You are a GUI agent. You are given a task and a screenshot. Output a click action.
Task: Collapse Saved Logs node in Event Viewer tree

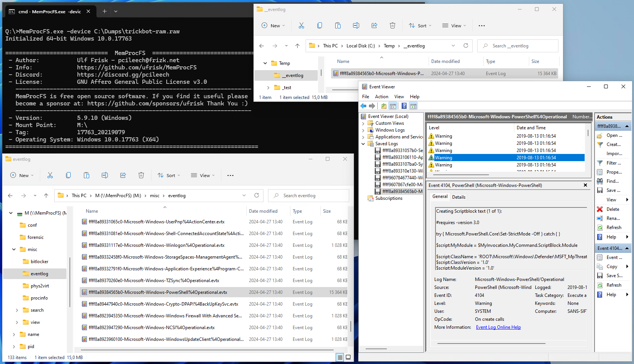pyautogui.click(x=363, y=144)
